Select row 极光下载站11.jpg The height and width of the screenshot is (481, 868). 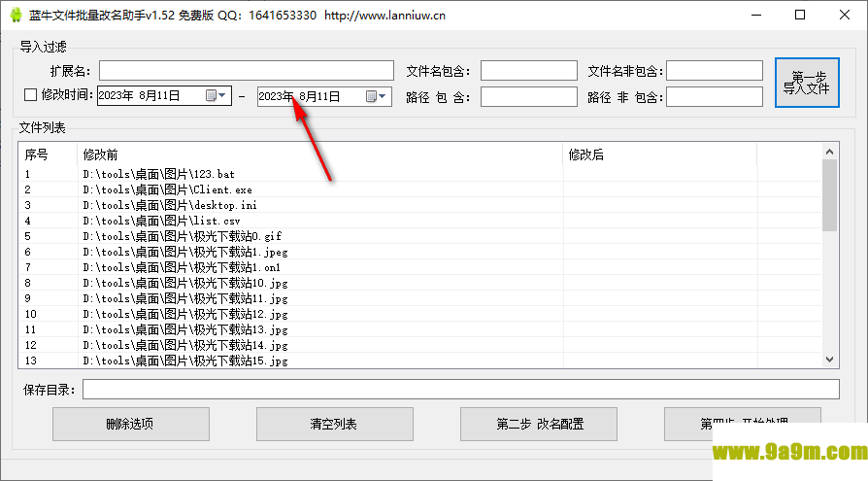click(x=419, y=298)
